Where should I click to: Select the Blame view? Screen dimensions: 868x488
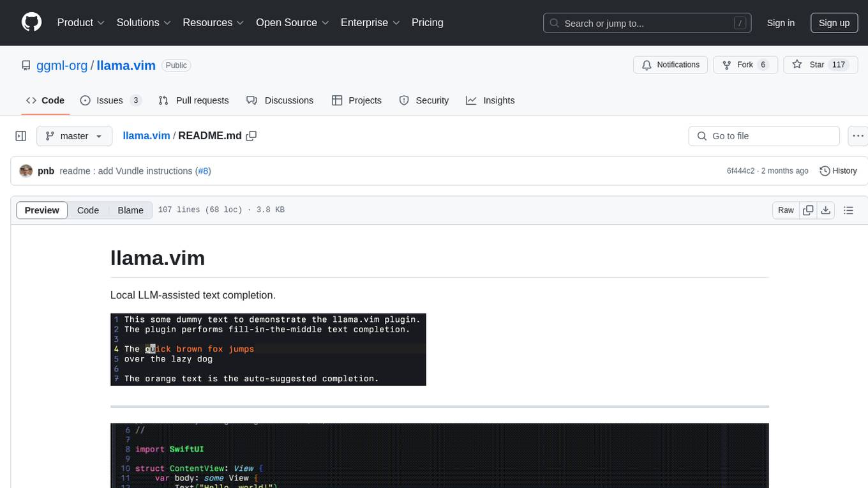(131, 210)
